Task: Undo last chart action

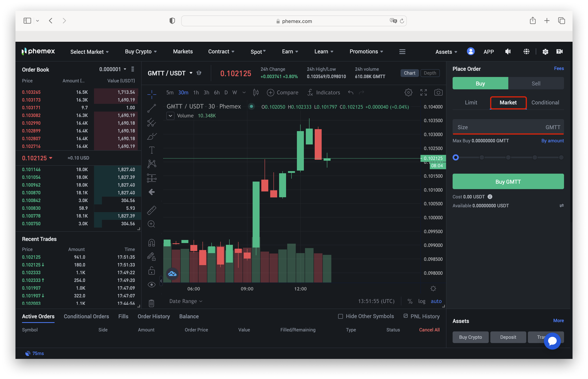Action: click(351, 93)
